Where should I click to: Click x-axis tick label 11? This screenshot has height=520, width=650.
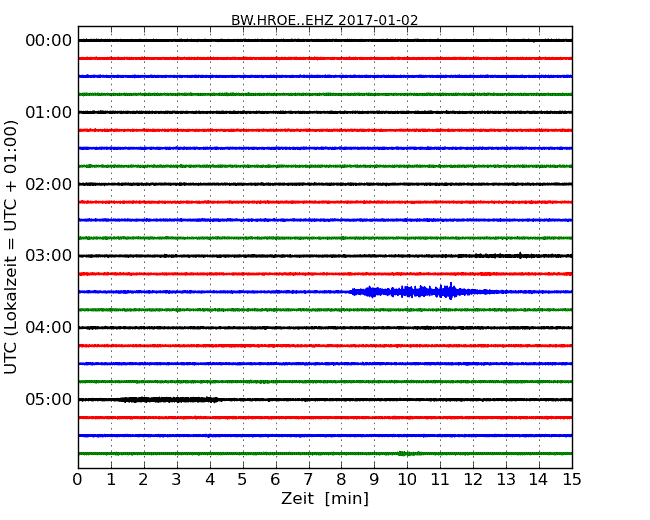(x=440, y=480)
